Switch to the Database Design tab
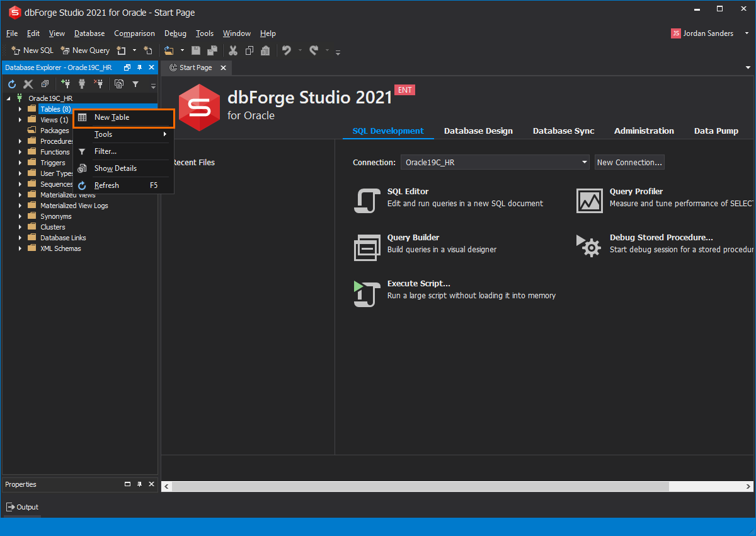Viewport: 756px width, 536px height. click(x=478, y=131)
